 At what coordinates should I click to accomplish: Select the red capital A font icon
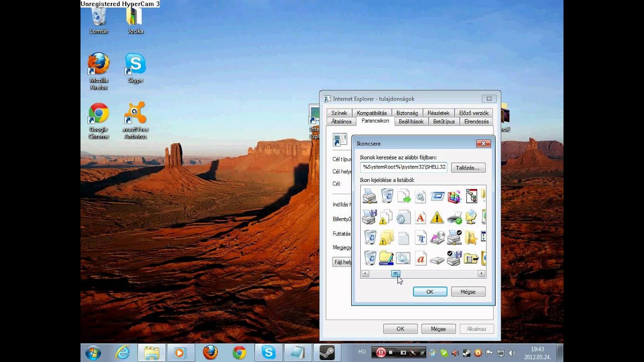(421, 217)
